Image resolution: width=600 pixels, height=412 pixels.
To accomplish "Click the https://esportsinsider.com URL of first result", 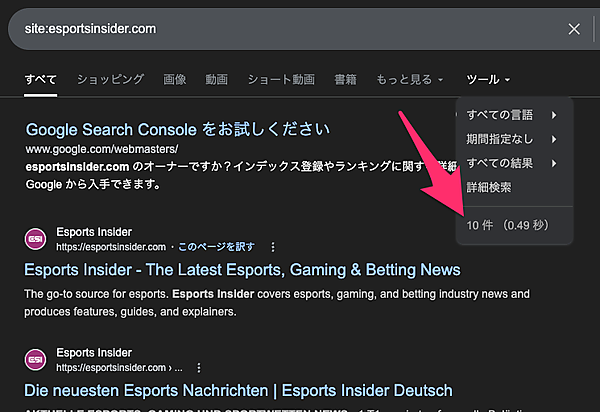I will point(111,247).
